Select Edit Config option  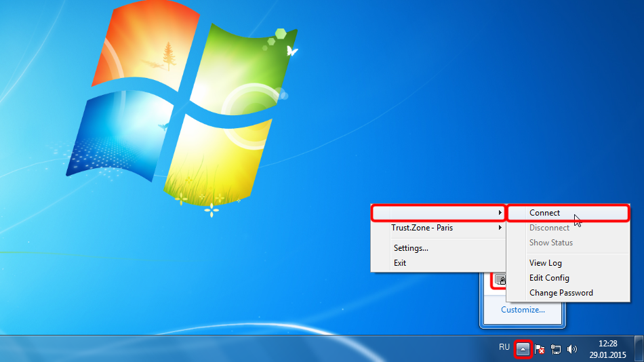coord(549,278)
